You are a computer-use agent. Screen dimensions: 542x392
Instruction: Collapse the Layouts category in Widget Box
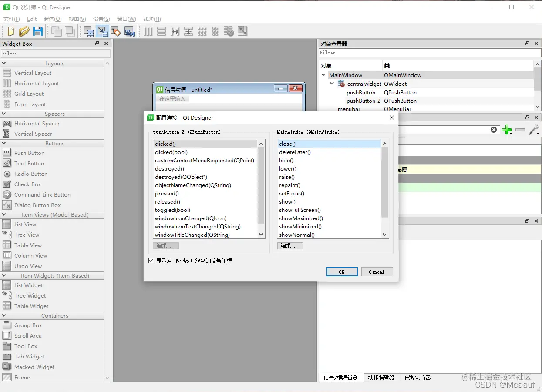tap(4, 64)
